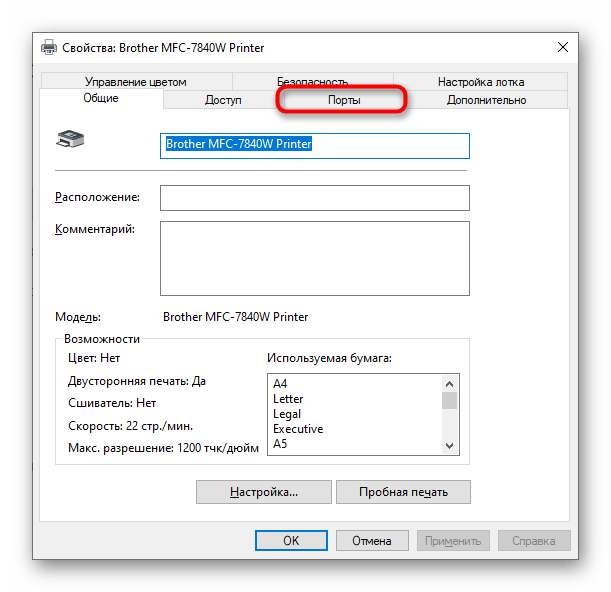Confirm with the OK button
This screenshot has height=592, width=611.
(291, 541)
